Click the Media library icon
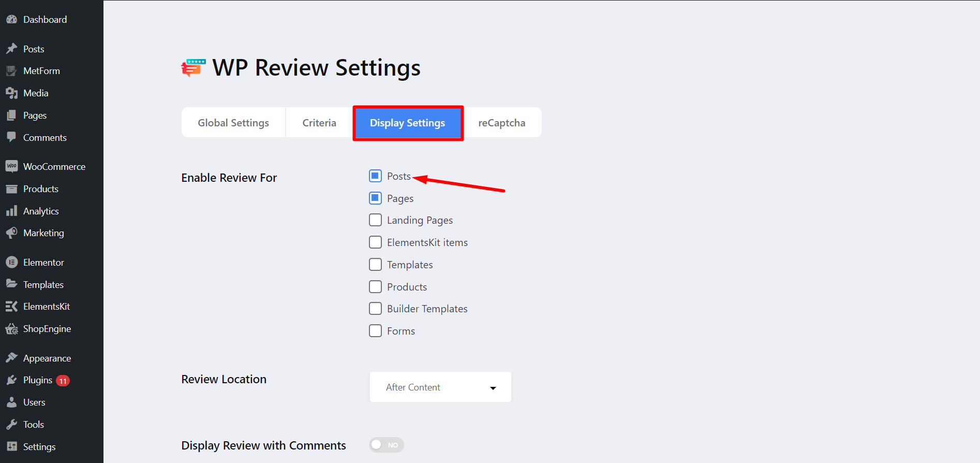This screenshot has width=980, height=463. pos(11,93)
